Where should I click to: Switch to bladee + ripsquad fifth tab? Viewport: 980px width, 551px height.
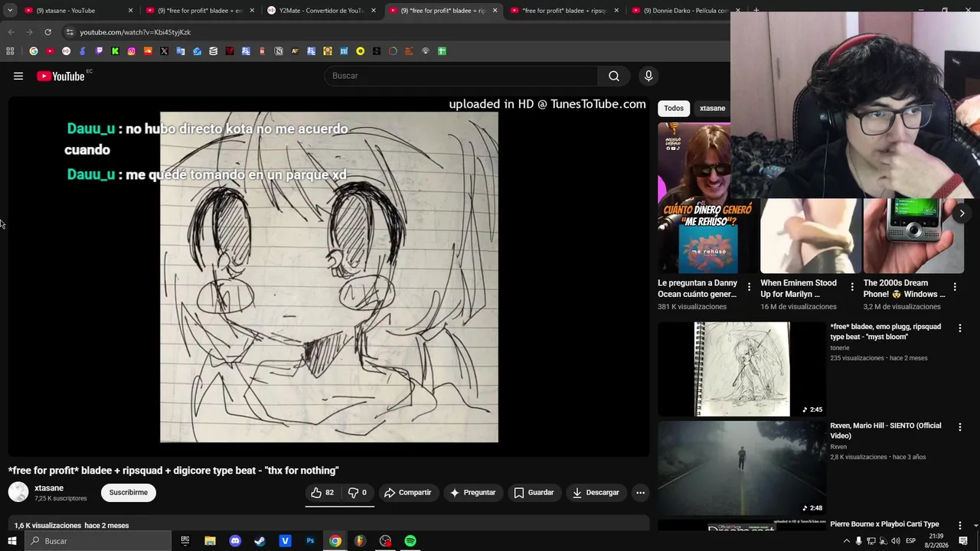[563, 11]
